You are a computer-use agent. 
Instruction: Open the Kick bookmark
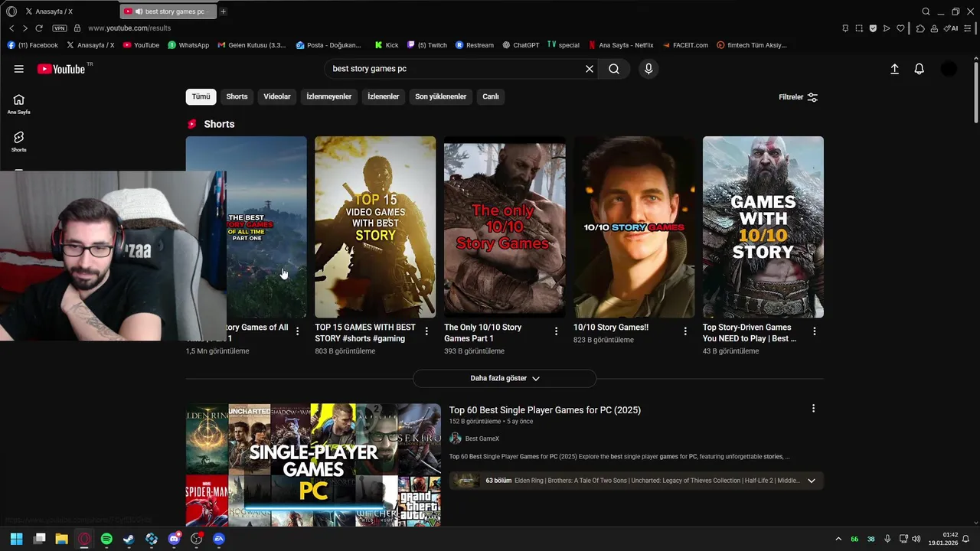coord(387,45)
